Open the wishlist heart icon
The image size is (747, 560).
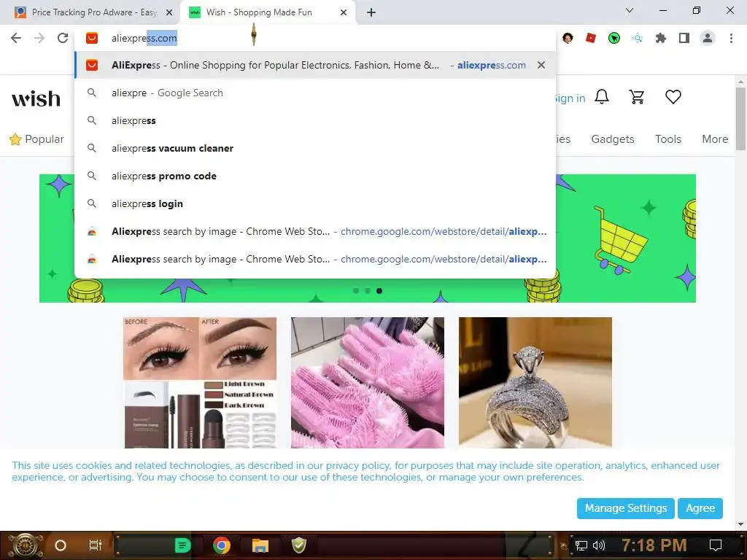(673, 97)
